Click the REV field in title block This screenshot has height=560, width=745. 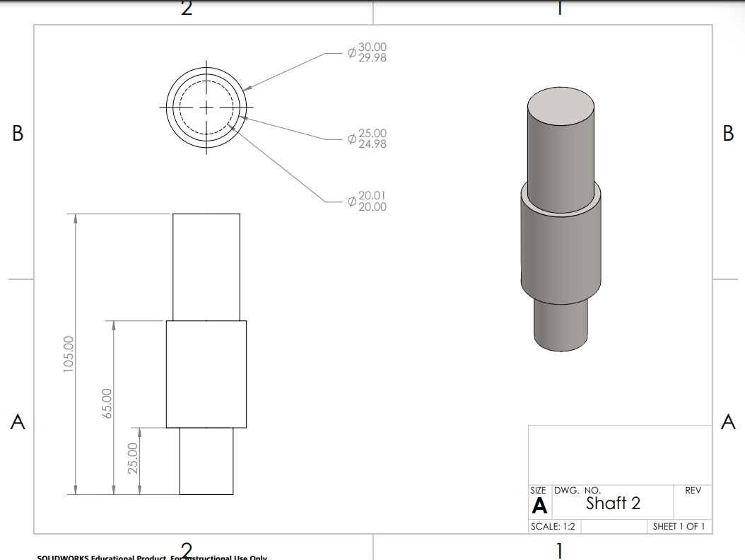pos(693,490)
